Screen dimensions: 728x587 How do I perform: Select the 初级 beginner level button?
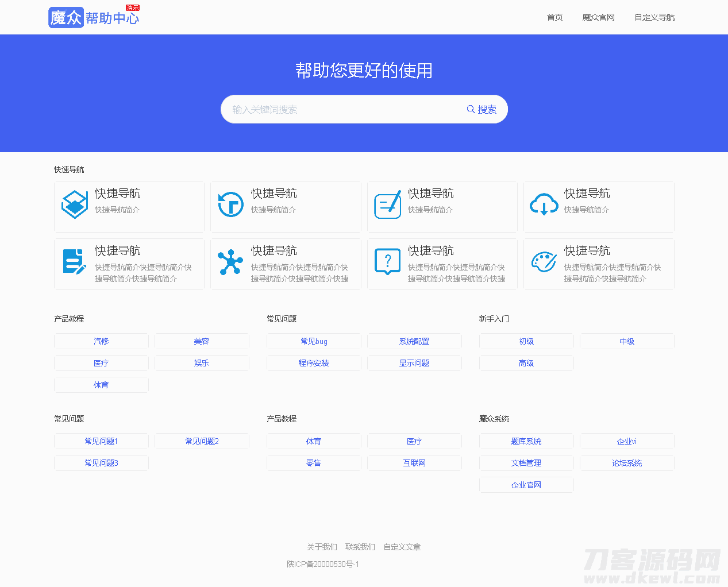click(526, 341)
